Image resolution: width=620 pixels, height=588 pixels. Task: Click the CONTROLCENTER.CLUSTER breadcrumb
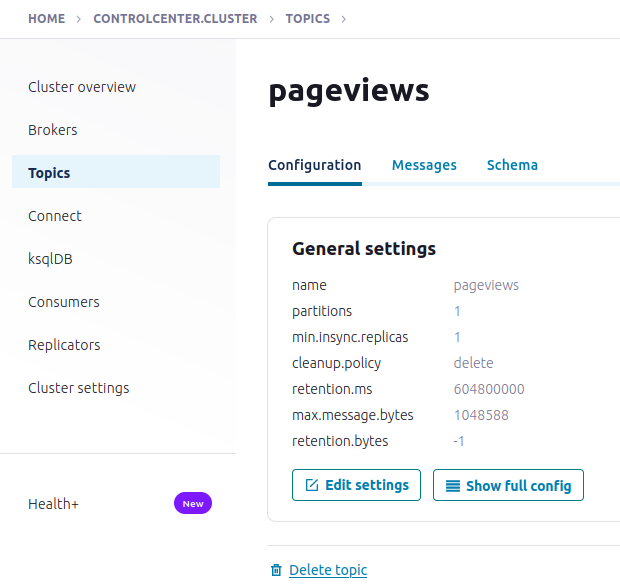tap(175, 18)
